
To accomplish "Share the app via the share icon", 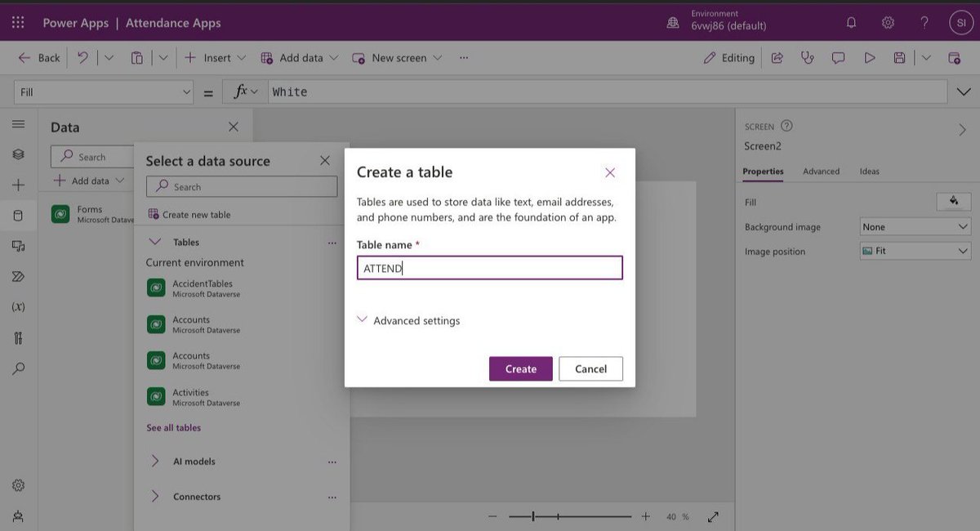I will pos(776,57).
